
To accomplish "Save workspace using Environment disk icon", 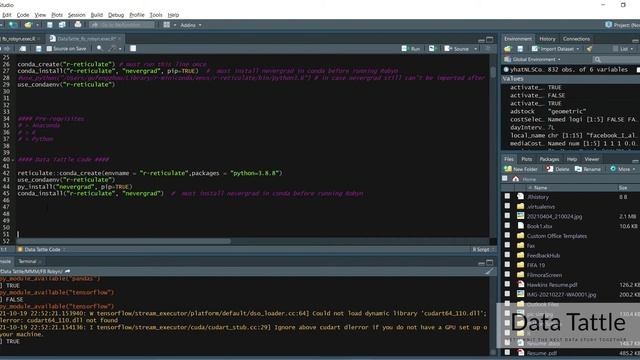I will click(520, 49).
